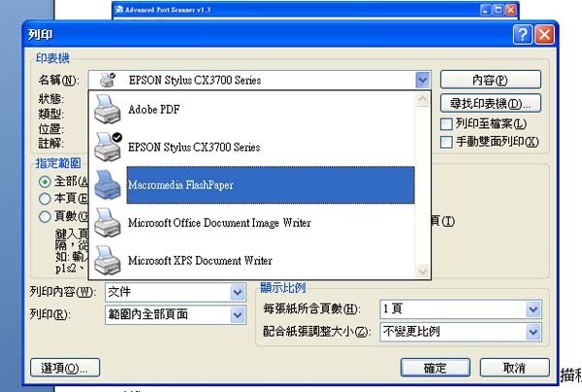Select Adobe PDF from printer list
The width and height of the screenshot is (582, 392).
[x=253, y=109]
